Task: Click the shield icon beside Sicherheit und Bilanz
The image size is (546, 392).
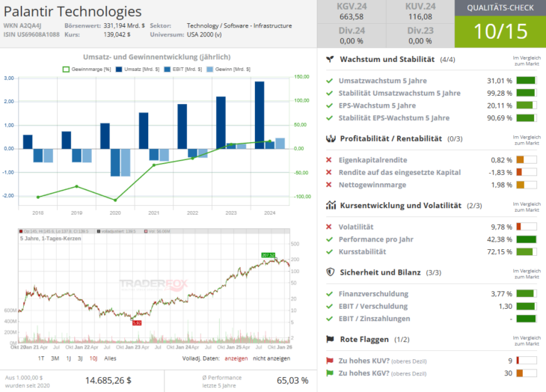Action: tap(330, 272)
